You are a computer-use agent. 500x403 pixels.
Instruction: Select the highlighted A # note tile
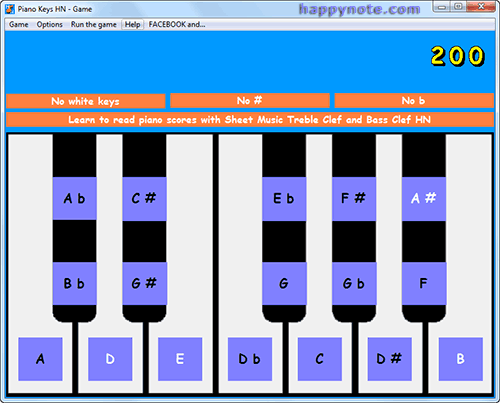click(424, 199)
